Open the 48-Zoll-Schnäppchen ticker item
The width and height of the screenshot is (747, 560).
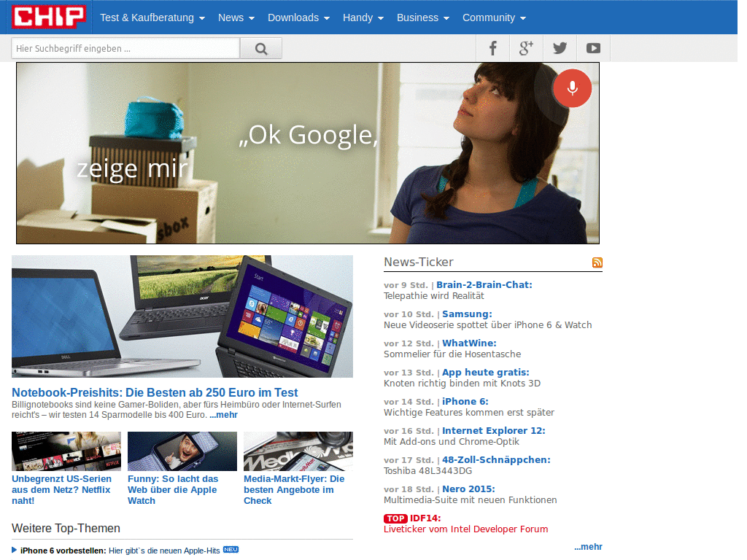tap(496, 459)
